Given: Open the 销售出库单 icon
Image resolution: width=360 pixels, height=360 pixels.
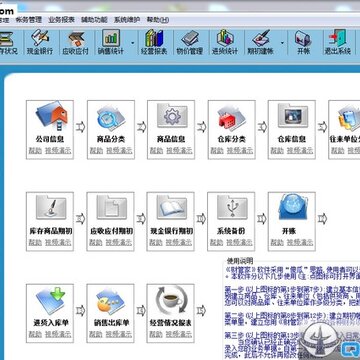Looking at the screenshot, I should tap(111, 302).
